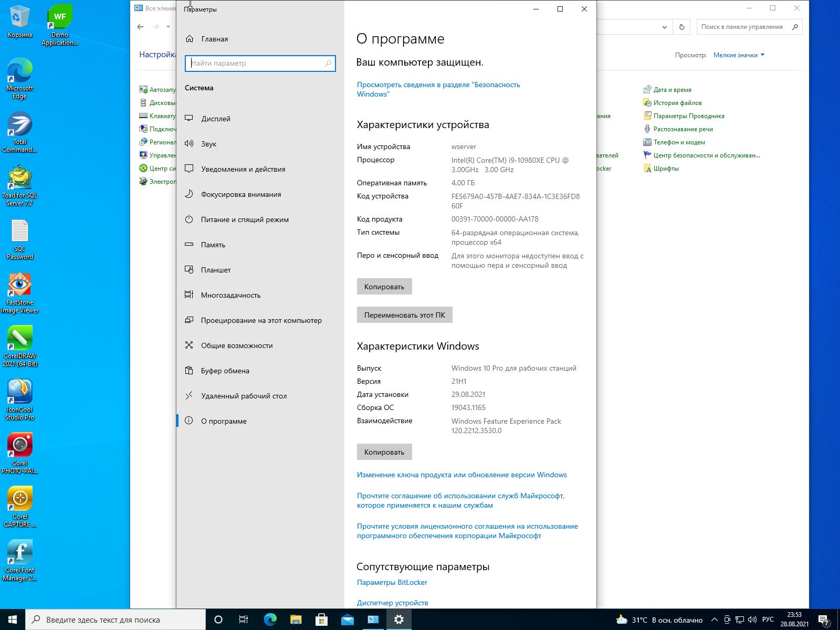This screenshot has height=630, width=840.
Task: Open Device Manager (Диспетчер устройств) link
Action: 393,603
